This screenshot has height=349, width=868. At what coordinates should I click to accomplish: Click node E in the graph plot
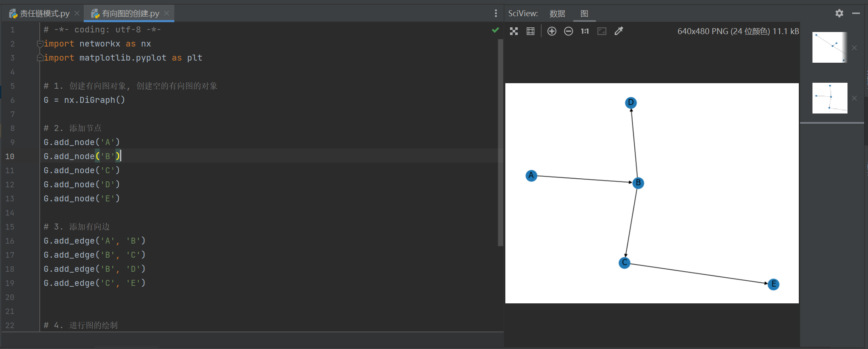(774, 285)
